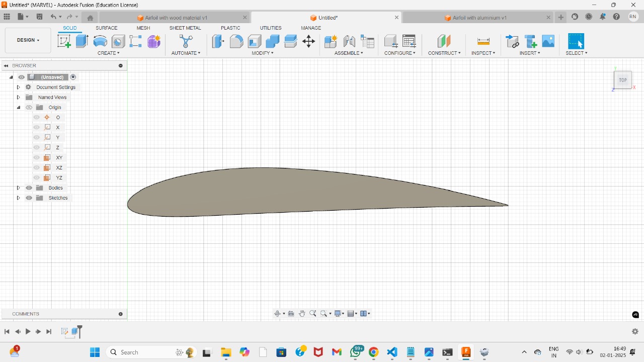Toggle visibility of the Origin folder
The width and height of the screenshot is (644, 362).
pos(29,108)
